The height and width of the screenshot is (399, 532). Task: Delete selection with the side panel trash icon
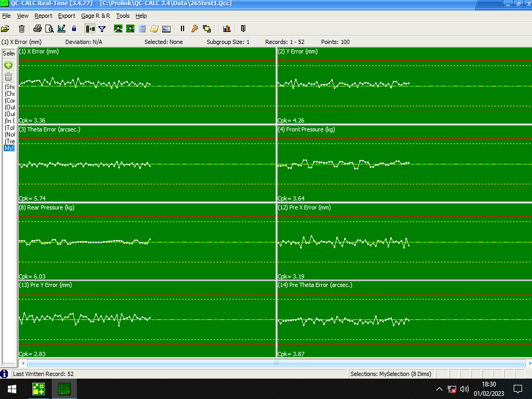pyautogui.click(x=8, y=77)
